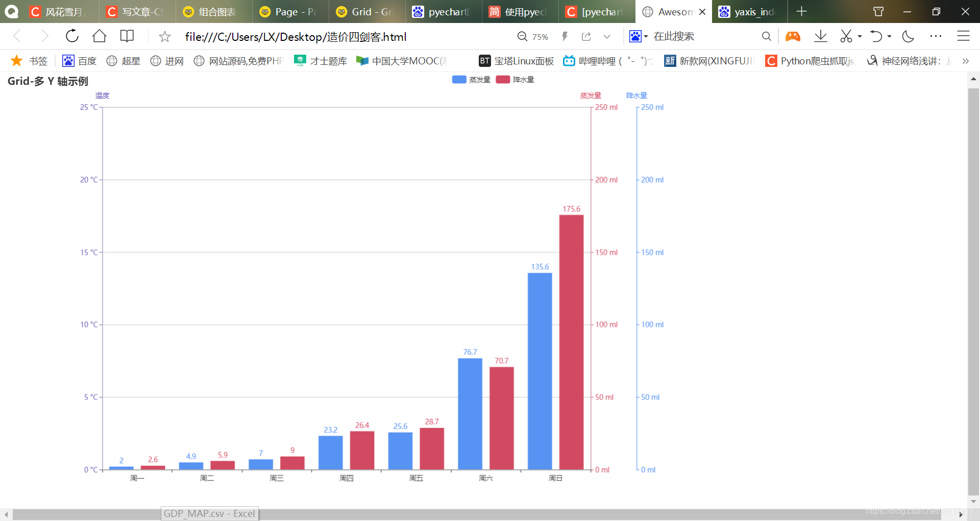The width and height of the screenshot is (980, 521).
Task: Click the red 周日 bar labeled 175.6
Action: click(571, 342)
